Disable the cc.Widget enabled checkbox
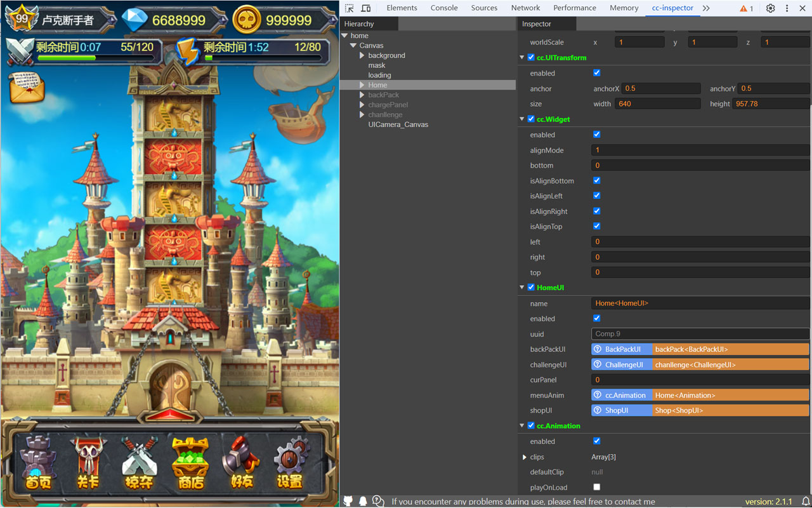This screenshot has width=812, height=508. (596, 134)
